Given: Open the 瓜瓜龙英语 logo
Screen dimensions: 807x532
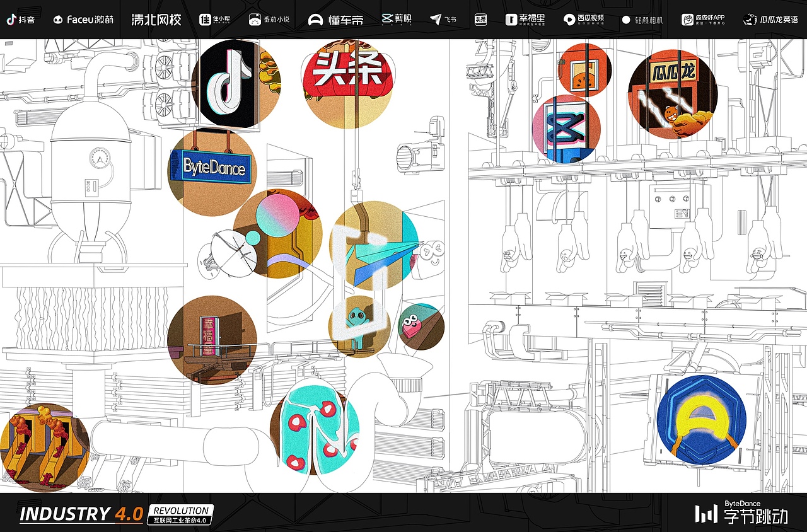Looking at the screenshot, I should pos(770,20).
